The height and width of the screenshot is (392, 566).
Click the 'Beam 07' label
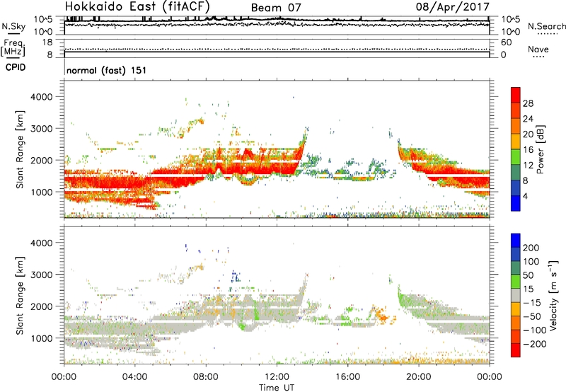coord(276,8)
